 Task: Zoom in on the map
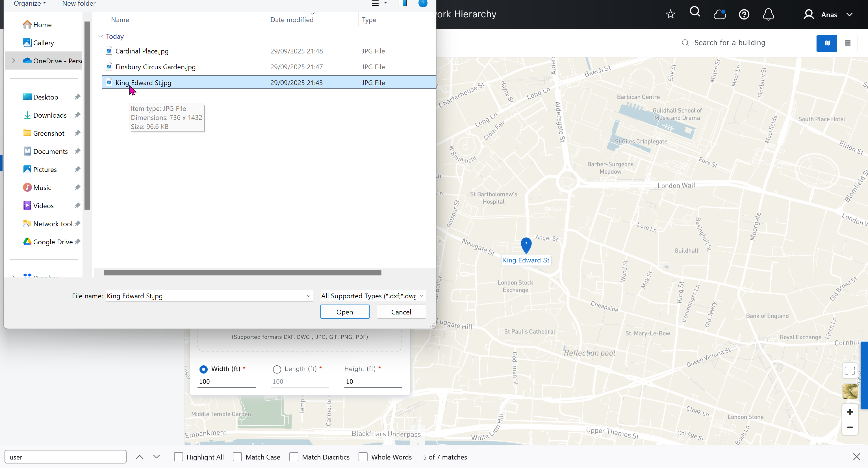pyautogui.click(x=849, y=412)
